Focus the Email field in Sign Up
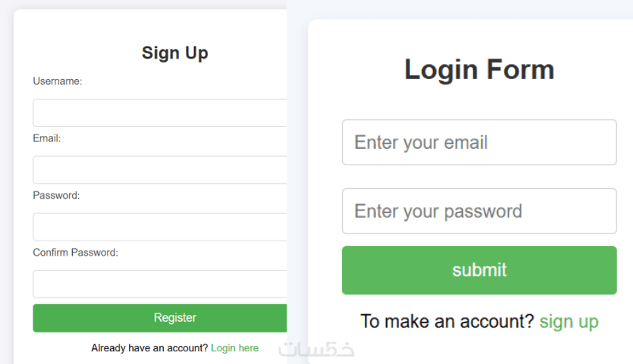633x364 pixels. tap(158, 169)
